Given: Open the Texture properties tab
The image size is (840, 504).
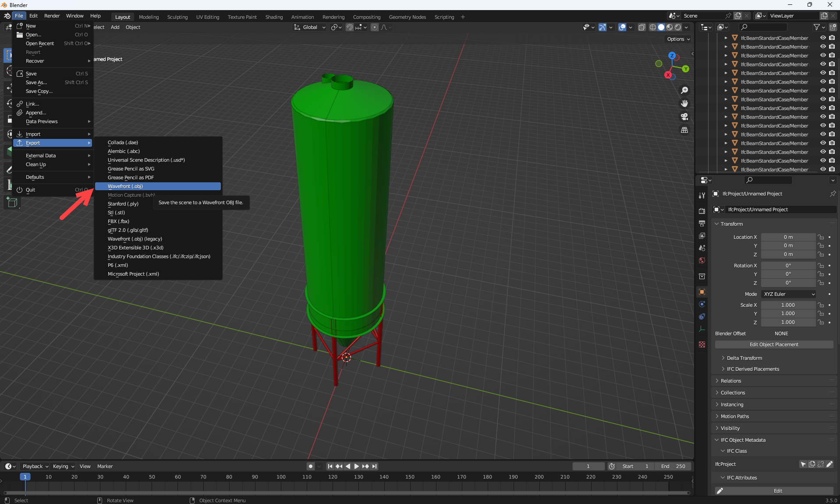Looking at the screenshot, I should pyautogui.click(x=702, y=345).
